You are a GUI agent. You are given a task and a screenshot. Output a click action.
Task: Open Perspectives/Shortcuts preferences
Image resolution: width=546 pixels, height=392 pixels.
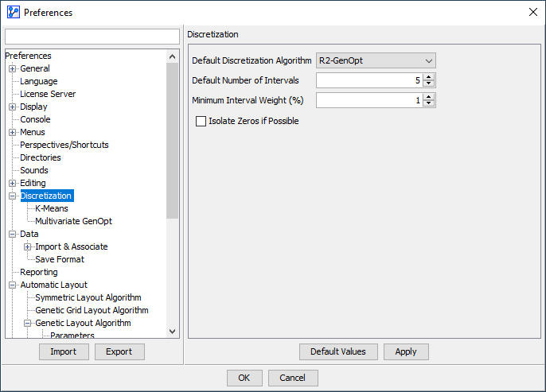coord(64,145)
